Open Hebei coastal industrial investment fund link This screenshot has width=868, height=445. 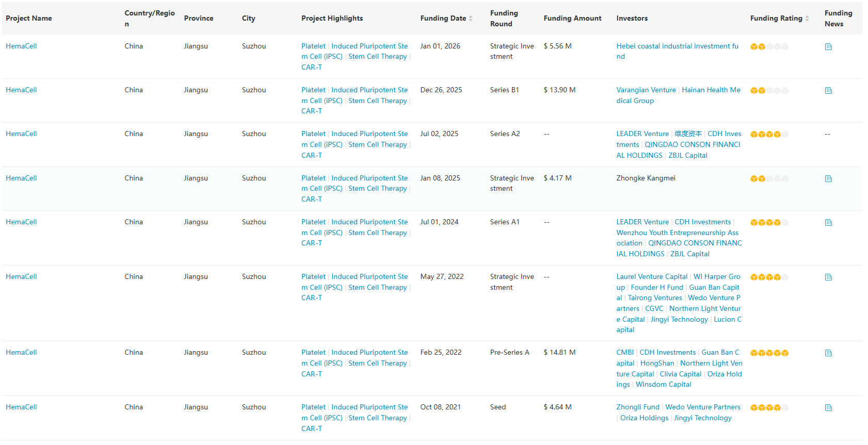(677, 46)
